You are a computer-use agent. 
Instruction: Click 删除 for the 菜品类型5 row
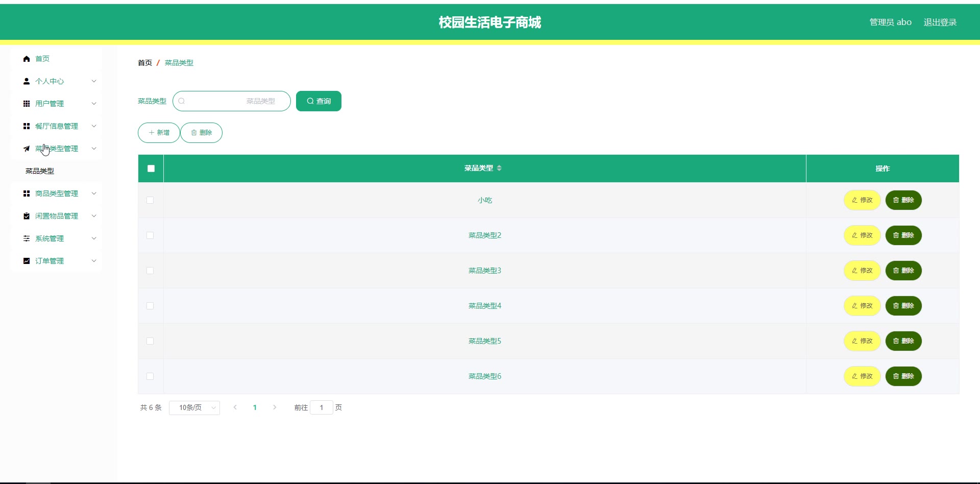[x=903, y=341]
